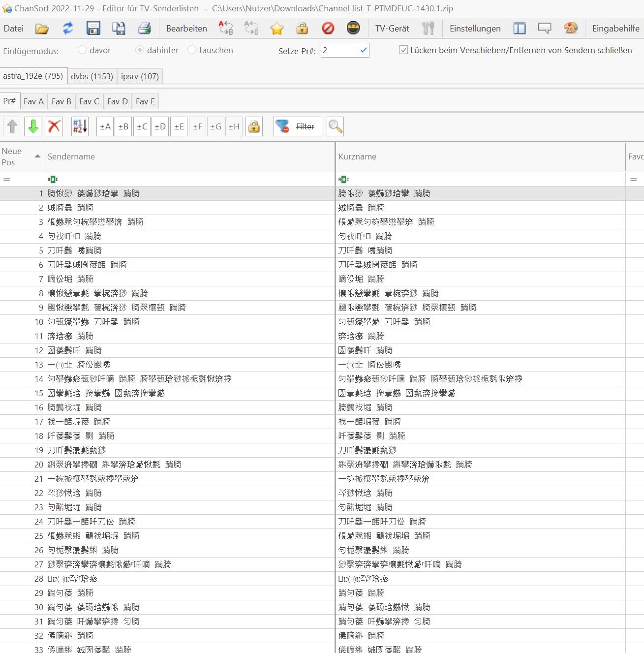Click the red skip/prohibited icon
Viewport: 644px width, 653px height.
tap(328, 29)
